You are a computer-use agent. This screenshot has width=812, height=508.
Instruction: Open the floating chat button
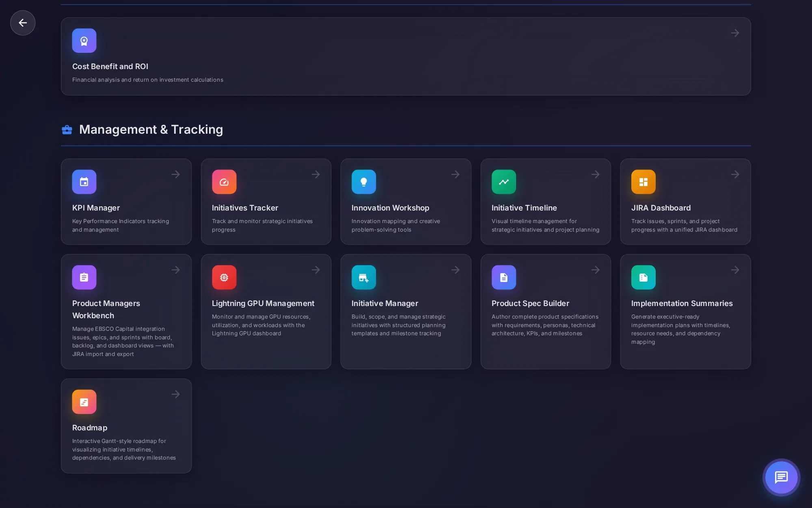[781, 477]
